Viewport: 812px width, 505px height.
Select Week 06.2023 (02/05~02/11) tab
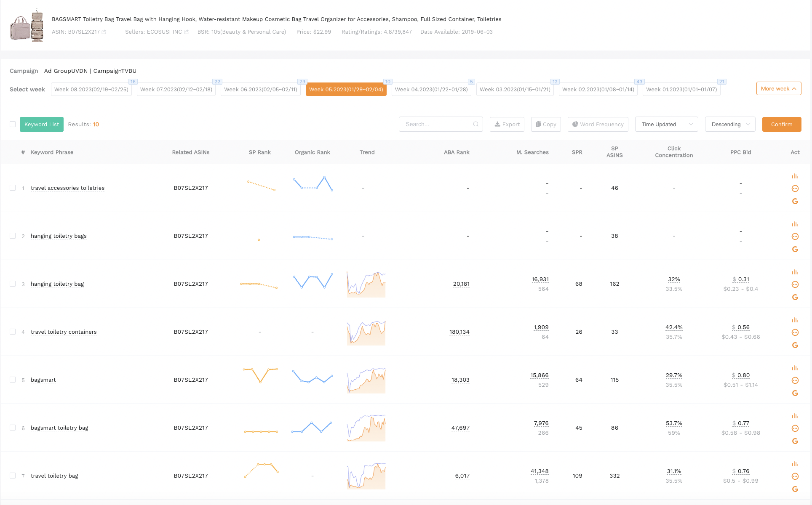[x=261, y=89]
